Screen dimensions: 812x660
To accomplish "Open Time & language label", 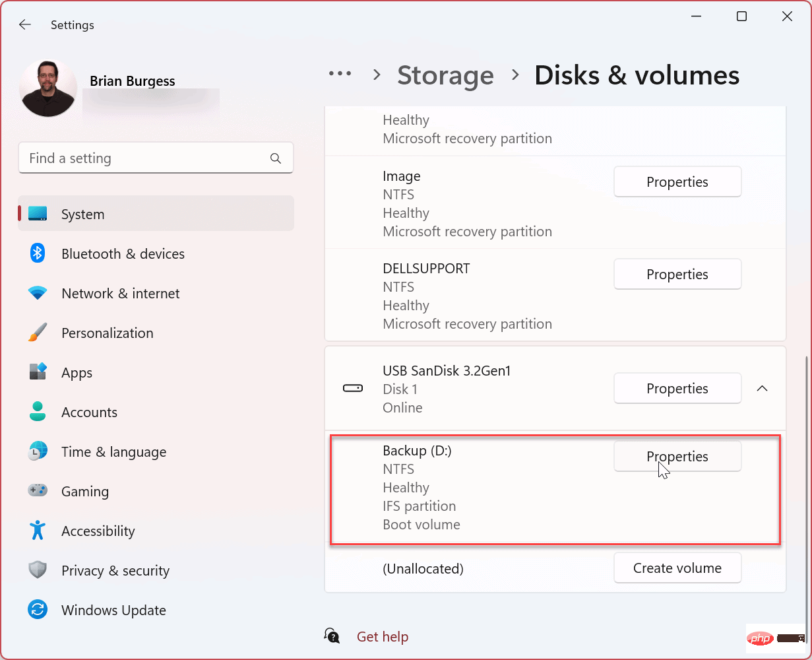I will click(114, 452).
